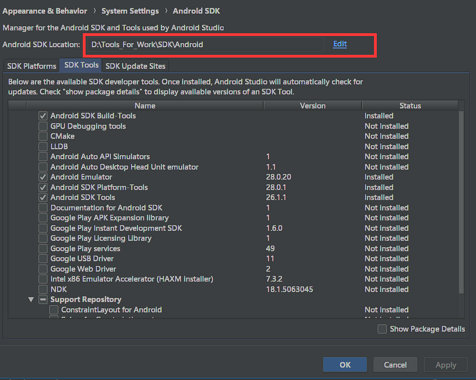Viewport: 476px width, 380px height.
Task: Enable the CMake checkbox
Action: click(43, 136)
